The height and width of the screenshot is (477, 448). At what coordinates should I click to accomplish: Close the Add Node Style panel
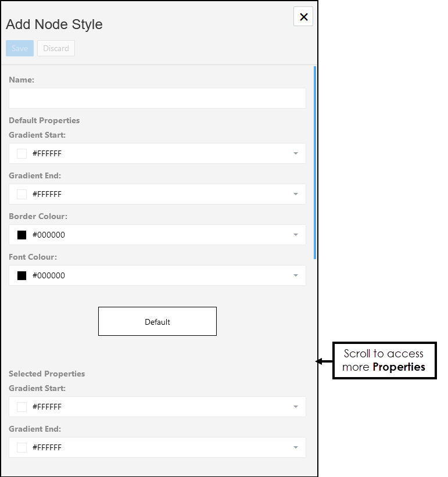303,17
